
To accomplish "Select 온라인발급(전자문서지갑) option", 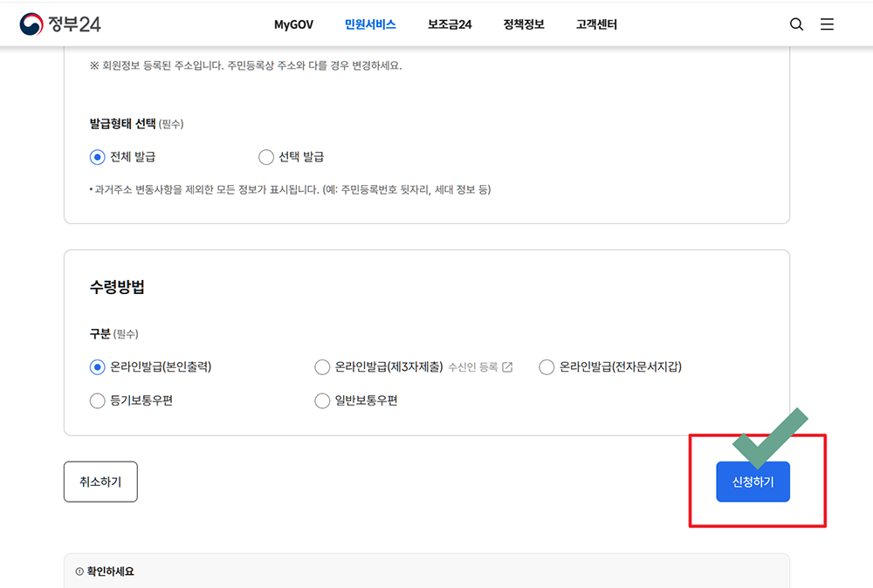I will point(546,366).
